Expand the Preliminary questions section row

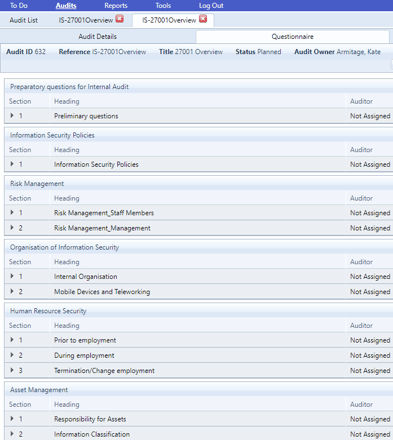coord(12,115)
